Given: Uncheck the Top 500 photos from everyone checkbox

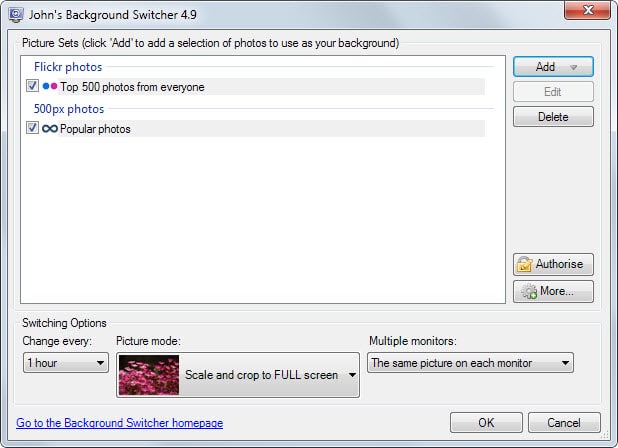Looking at the screenshot, I should [32, 86].
